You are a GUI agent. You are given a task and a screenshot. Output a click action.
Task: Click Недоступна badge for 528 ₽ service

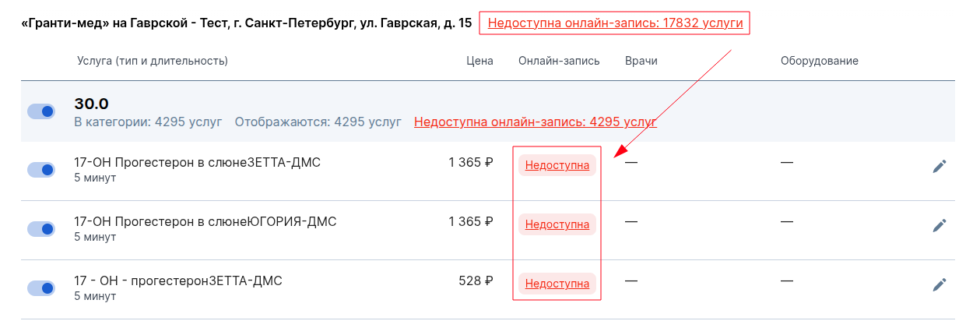[x=557, y=284]
